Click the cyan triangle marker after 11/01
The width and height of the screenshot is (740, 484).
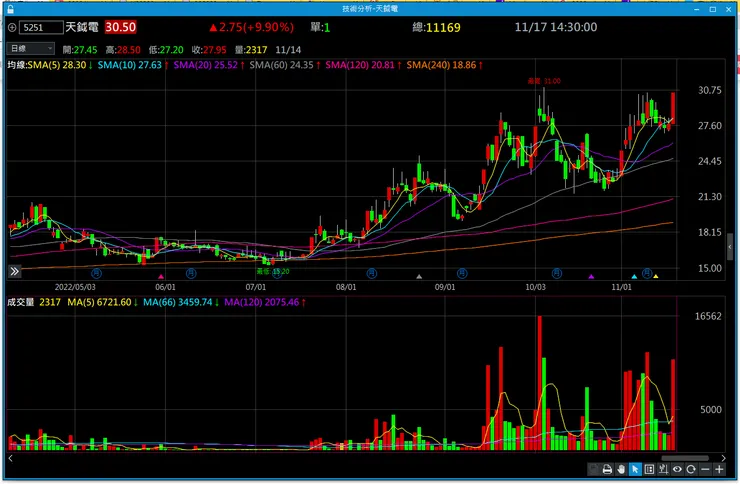[x=634, y=276]
